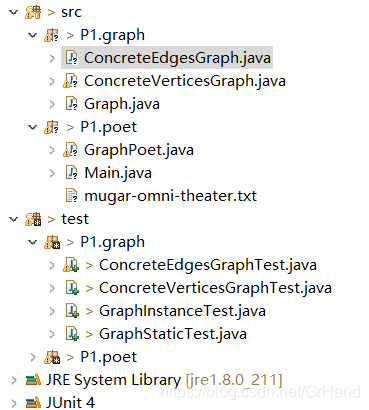Click the P1.poet package icon under test
Viewport: 369px width, 410px height.
52,357
